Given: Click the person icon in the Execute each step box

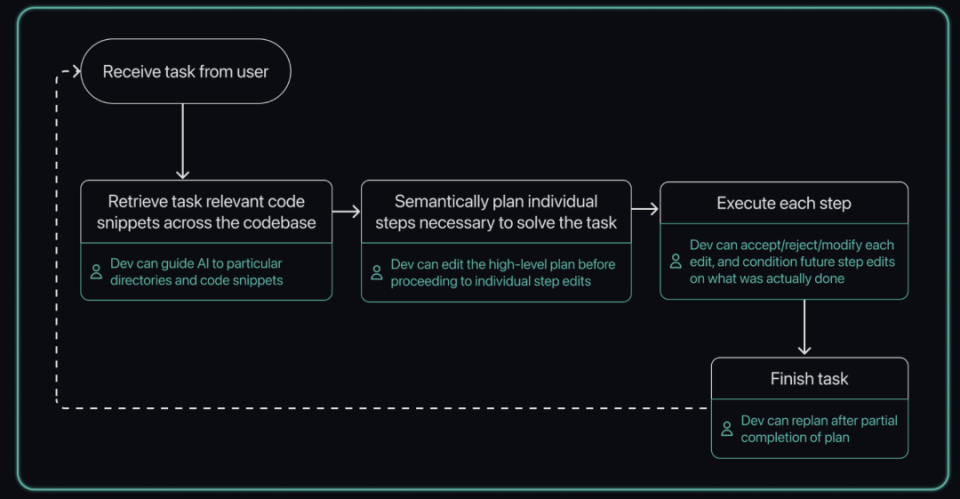Looking at the screenshot, I should 675,261.
